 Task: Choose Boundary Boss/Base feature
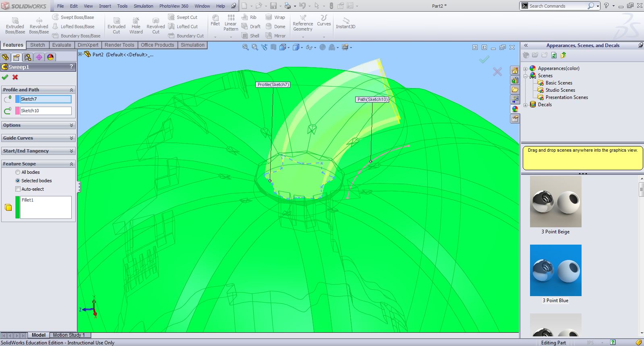[x=77, y=36]
